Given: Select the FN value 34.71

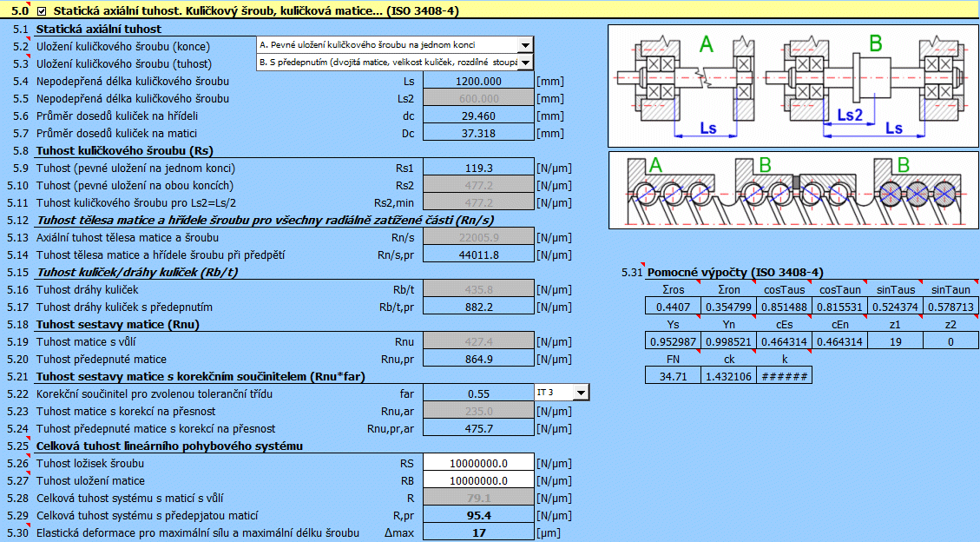Looking at the screenshot, I should 673,376.
